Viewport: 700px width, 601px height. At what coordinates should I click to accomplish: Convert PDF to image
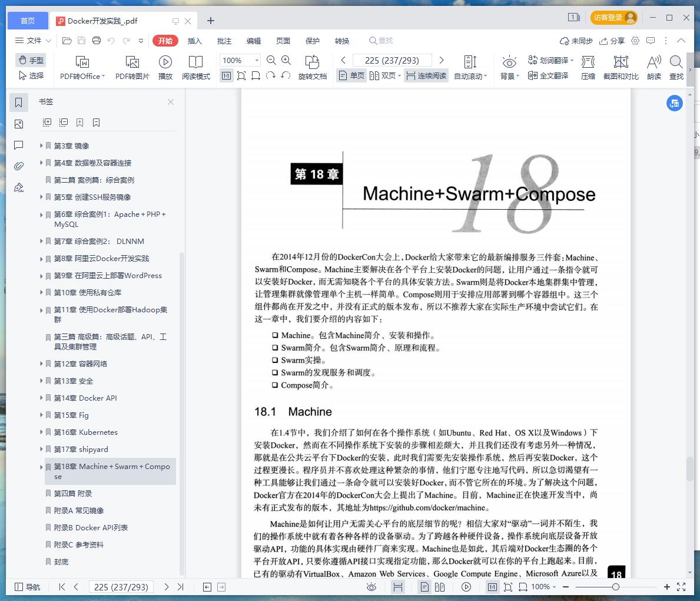pyautogui.click(x=132, y=68)
